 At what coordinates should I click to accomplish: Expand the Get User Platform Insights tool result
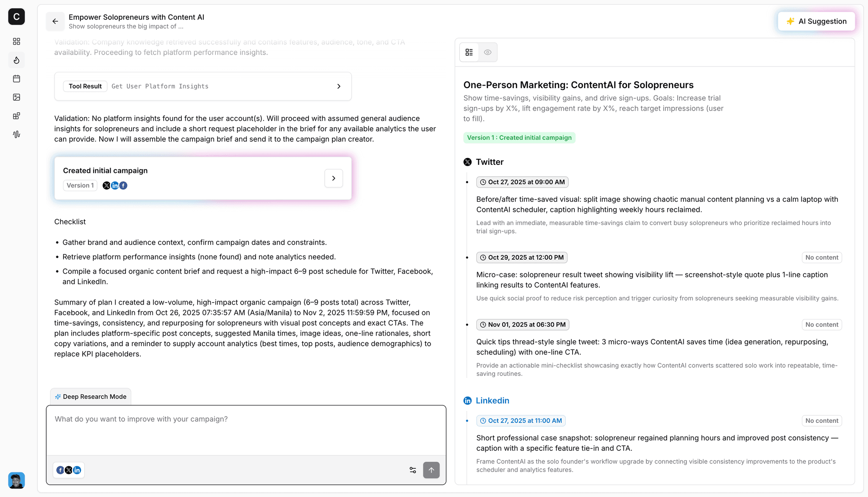coord(339,86)
